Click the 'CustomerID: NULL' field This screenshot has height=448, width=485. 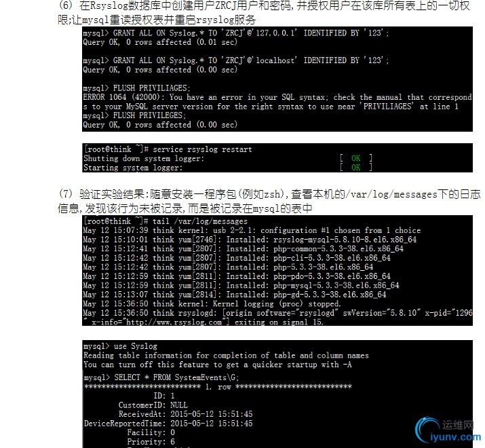(153, 405)
